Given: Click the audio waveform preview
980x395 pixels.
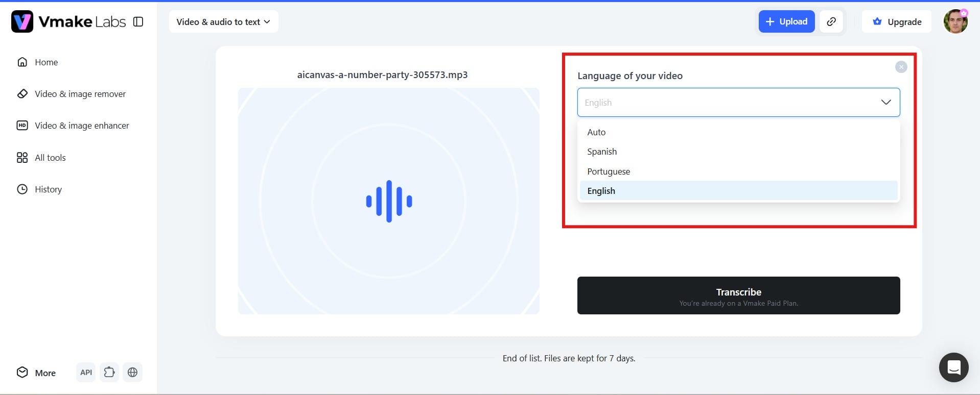Looking at the screenshot, I should (388, 201).
